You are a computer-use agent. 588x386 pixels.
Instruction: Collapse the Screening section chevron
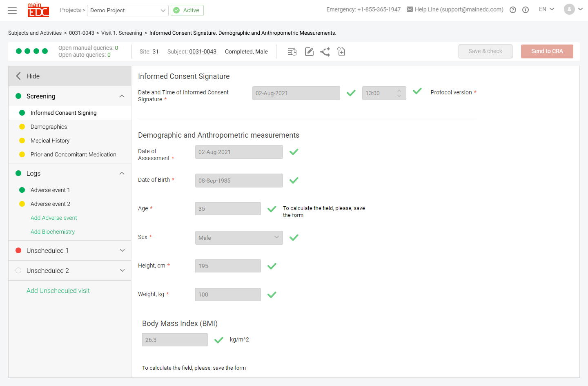[x=122, y=96]
